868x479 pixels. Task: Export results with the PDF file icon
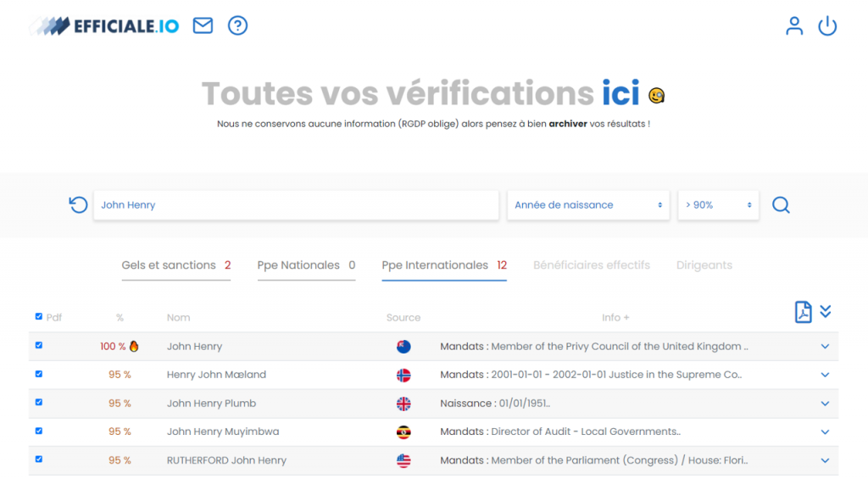803,312
